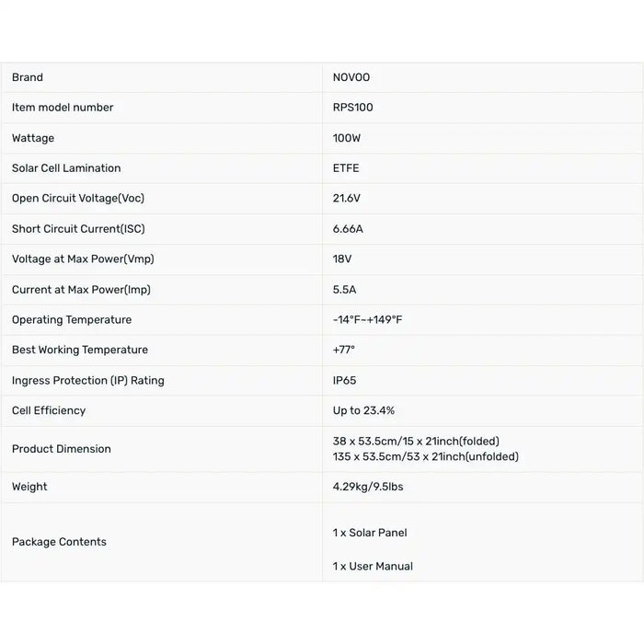The image size is (644, 644).
Task: Select the 4.29kg/9.5lbs weight value
Action: (x=368, y=487)
